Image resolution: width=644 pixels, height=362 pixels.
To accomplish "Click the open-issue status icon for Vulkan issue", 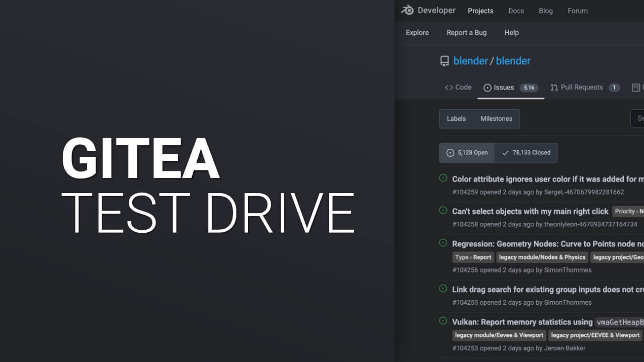I will tap(443, 321).
